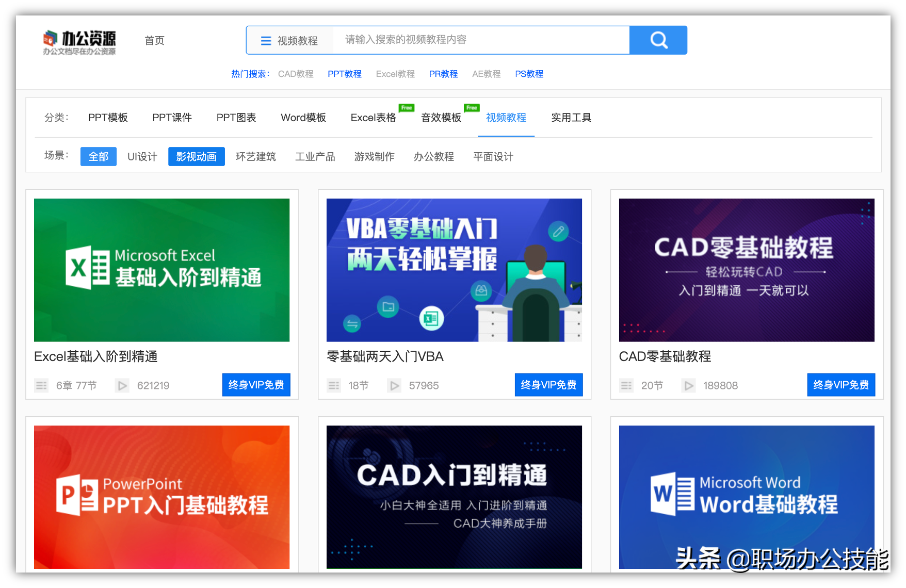Select the 影视动画 scene filter
Screen dimensions: 906x588
click(196, 156)
